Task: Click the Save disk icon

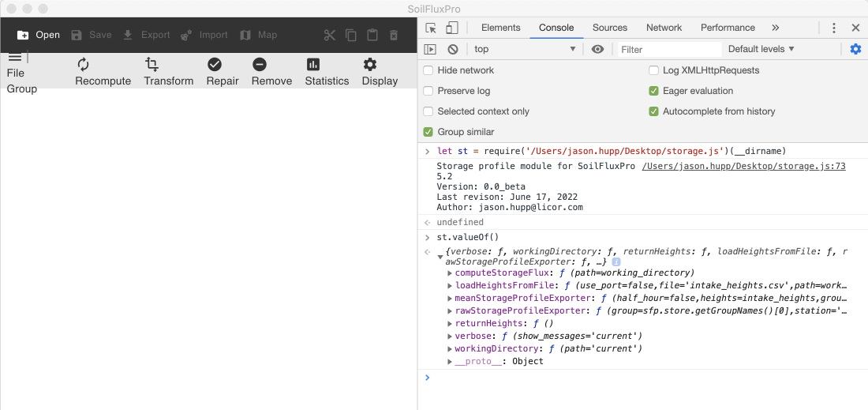Action: (77, 35)
